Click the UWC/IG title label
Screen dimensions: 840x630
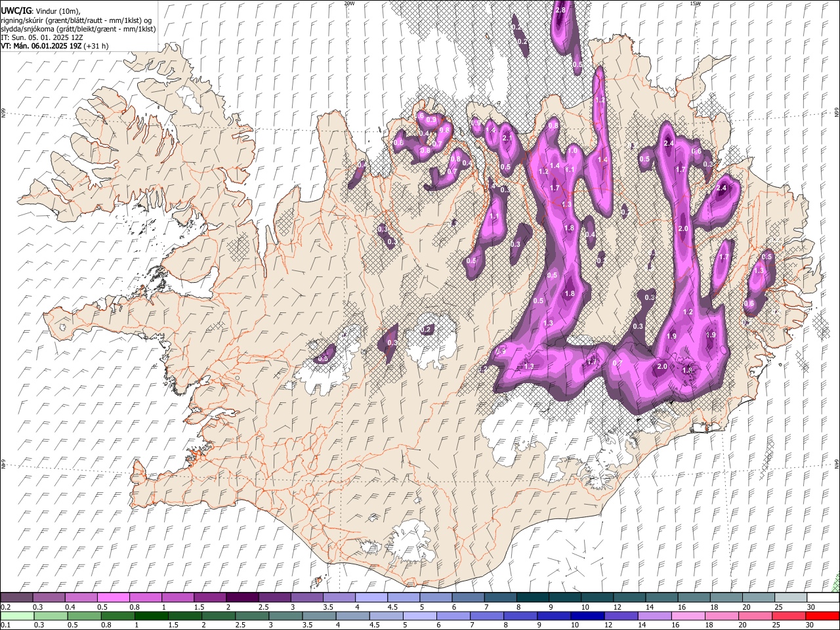point(15,10)
